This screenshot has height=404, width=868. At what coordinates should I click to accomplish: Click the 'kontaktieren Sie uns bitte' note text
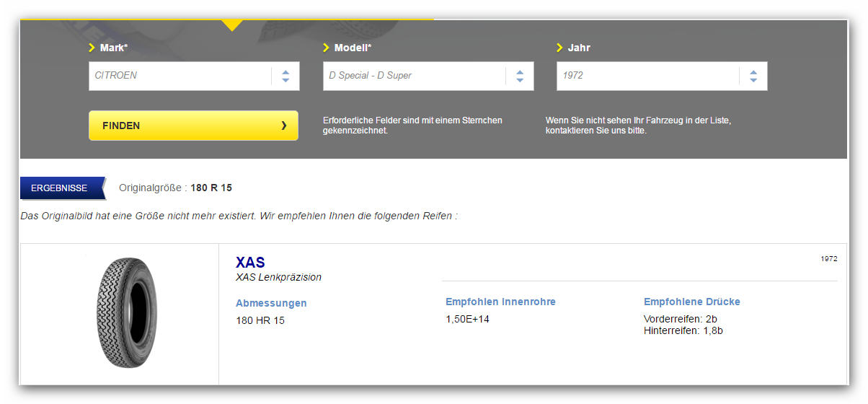point(596,131)
